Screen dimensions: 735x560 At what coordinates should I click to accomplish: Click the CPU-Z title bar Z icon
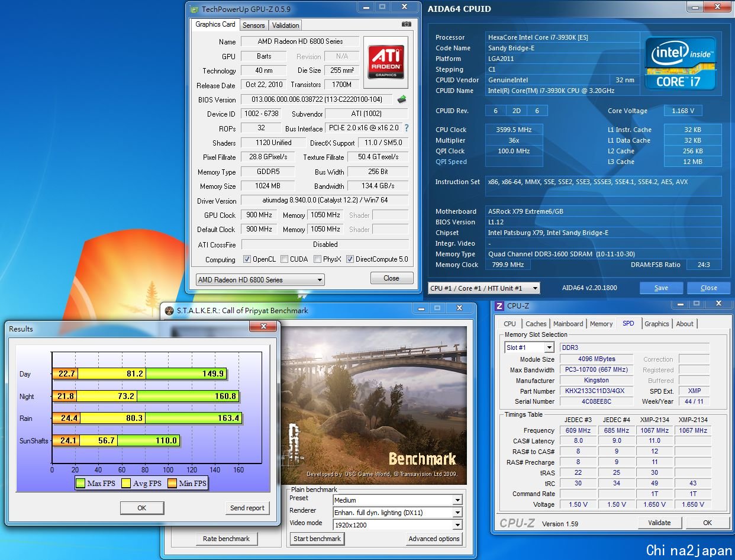499,306
